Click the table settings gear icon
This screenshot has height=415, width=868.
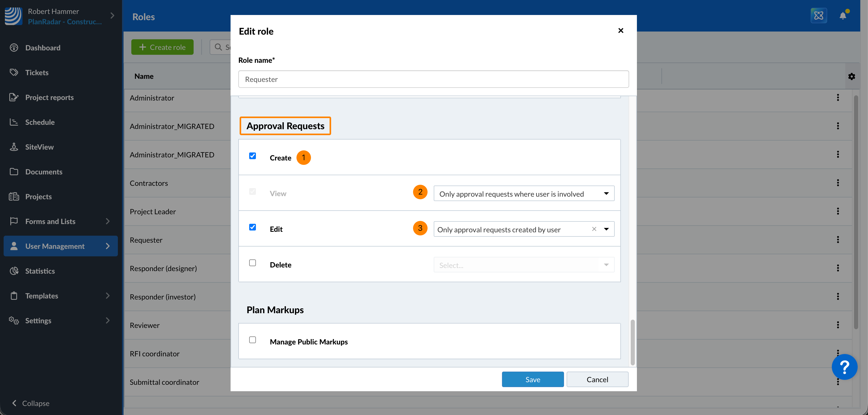tap(851, 76)
